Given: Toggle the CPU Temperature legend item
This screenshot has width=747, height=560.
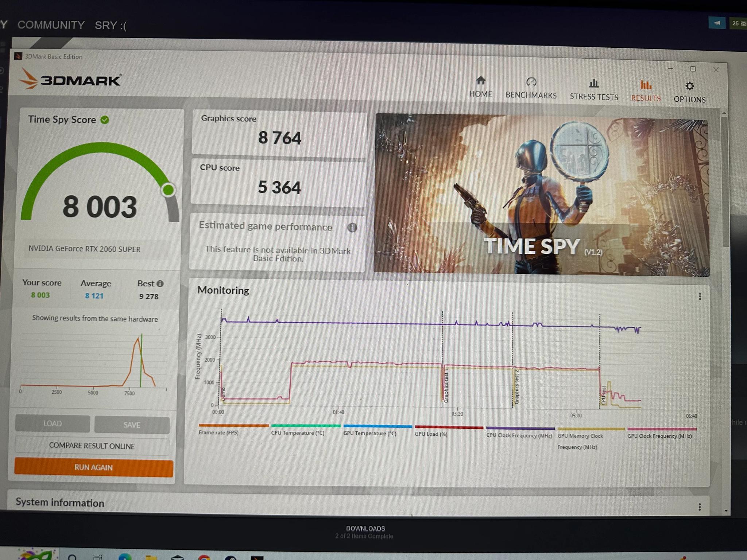Looking at the screenshot, I should pyautogui.click(x=297, y=433).
